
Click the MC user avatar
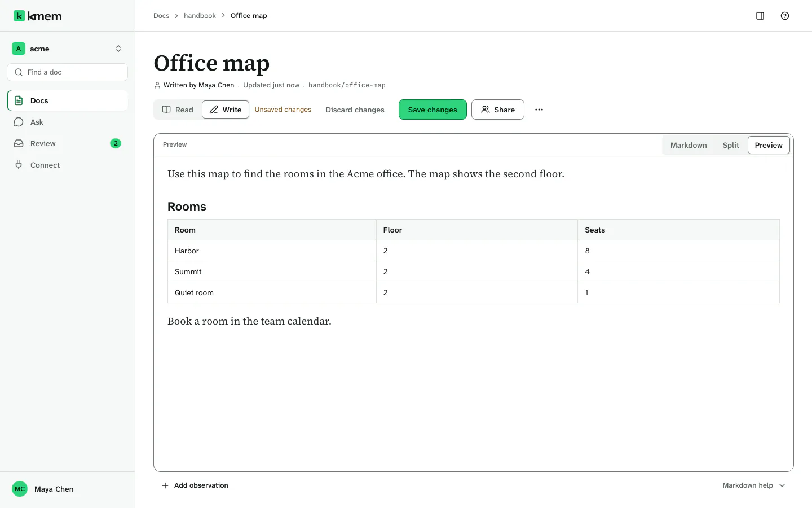pos(20,489)
